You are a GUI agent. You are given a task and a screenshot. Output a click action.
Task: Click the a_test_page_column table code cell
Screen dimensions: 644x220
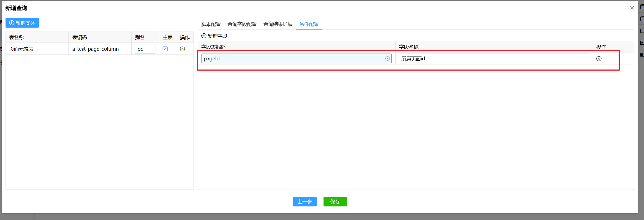click(96, 49)
